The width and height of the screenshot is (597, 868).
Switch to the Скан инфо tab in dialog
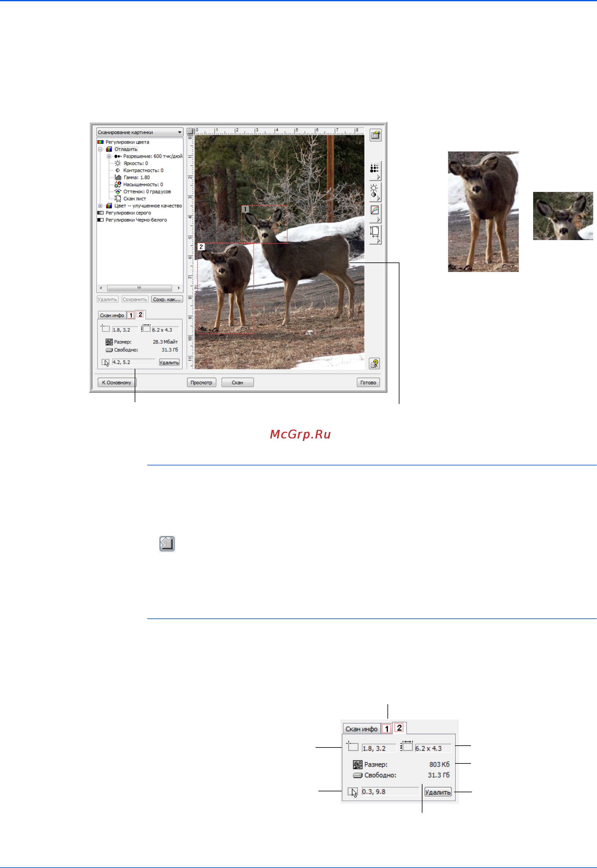[x=112, y=315]
